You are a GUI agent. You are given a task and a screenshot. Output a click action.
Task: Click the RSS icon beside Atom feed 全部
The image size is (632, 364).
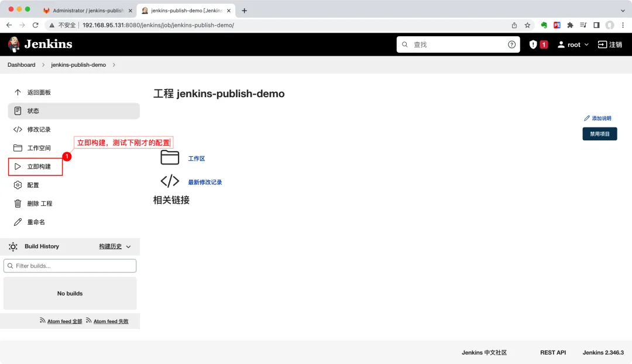coord(42,321)
